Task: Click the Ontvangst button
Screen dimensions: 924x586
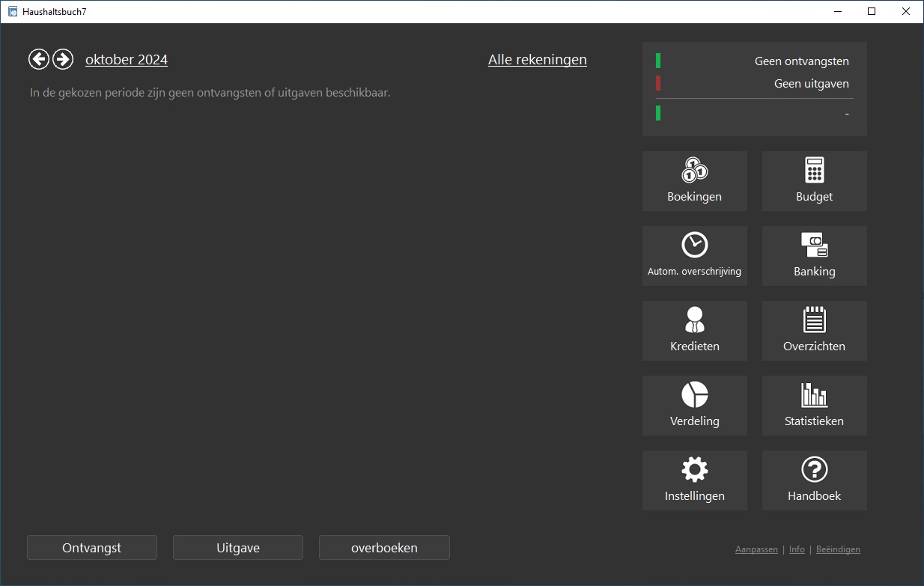Action: pos(92,548)
